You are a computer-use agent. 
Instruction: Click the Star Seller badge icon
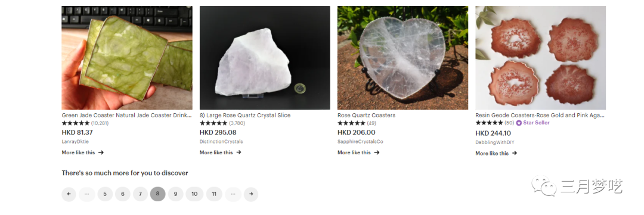[519, 123]
